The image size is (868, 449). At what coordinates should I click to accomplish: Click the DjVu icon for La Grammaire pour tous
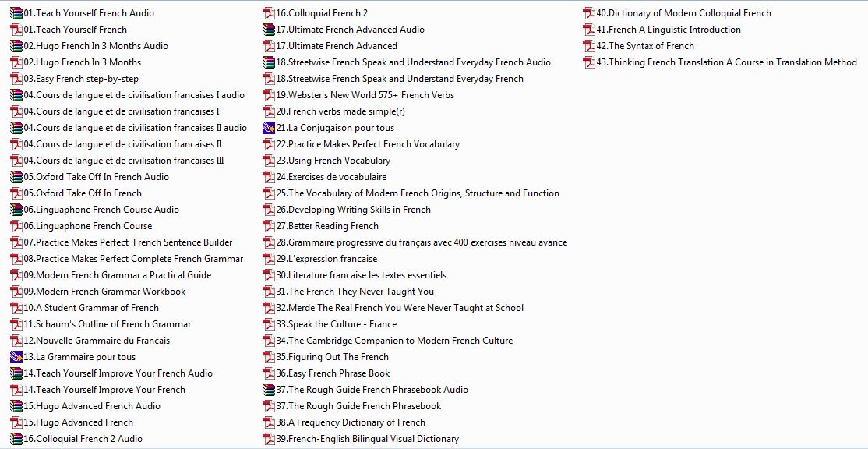pos(16,357)
